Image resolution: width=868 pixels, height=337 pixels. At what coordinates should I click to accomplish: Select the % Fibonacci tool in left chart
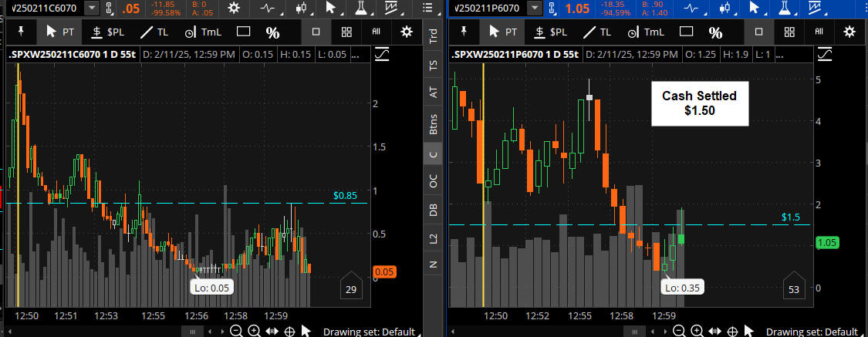[x=273, y=32]
